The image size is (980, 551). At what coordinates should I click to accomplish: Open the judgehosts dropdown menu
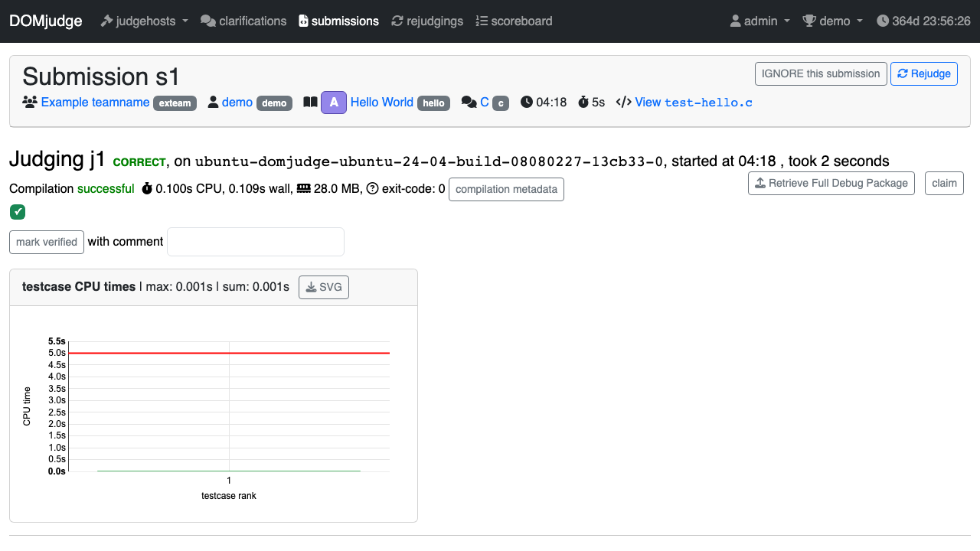tap(144, 21)
